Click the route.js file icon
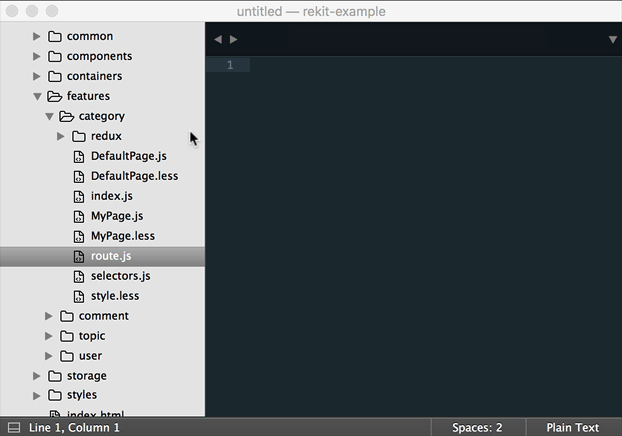This screenshot has height=436, width=622. [79, 257]
